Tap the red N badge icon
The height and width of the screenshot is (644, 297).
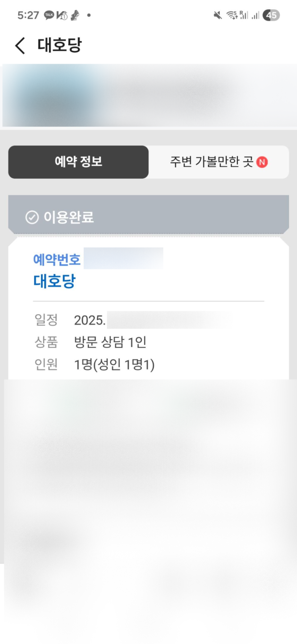click(262, 162)
